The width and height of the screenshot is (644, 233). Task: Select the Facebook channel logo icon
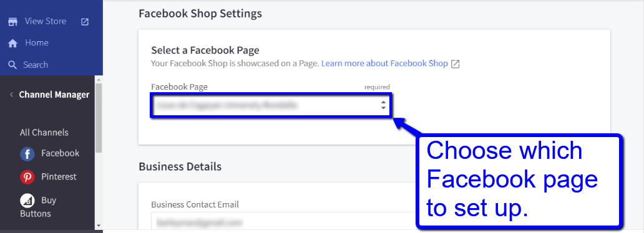(27, 155)
